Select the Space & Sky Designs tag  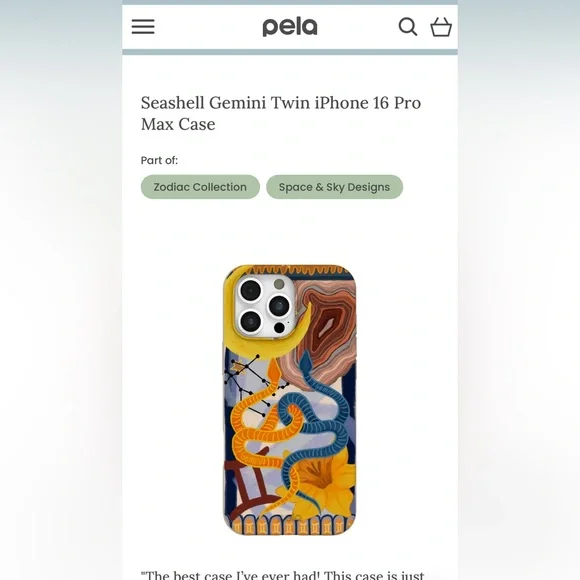[x=334, y=187]
